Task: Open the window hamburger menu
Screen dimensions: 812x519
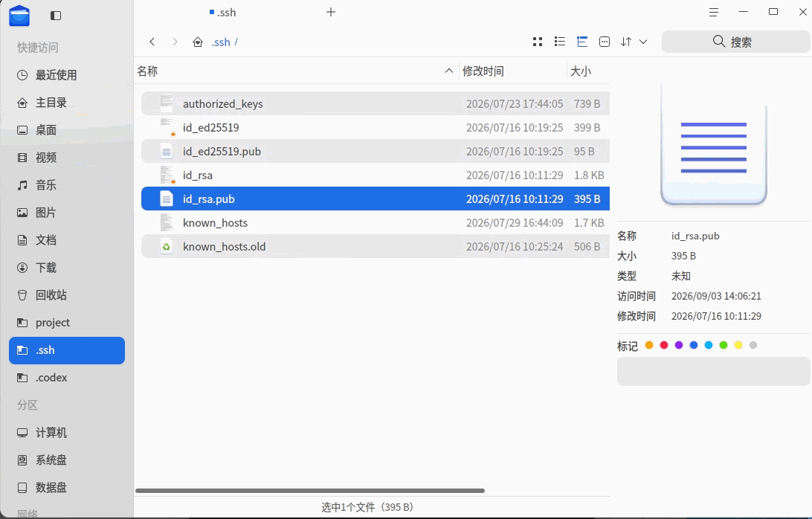Action: (x=714, y=12)
